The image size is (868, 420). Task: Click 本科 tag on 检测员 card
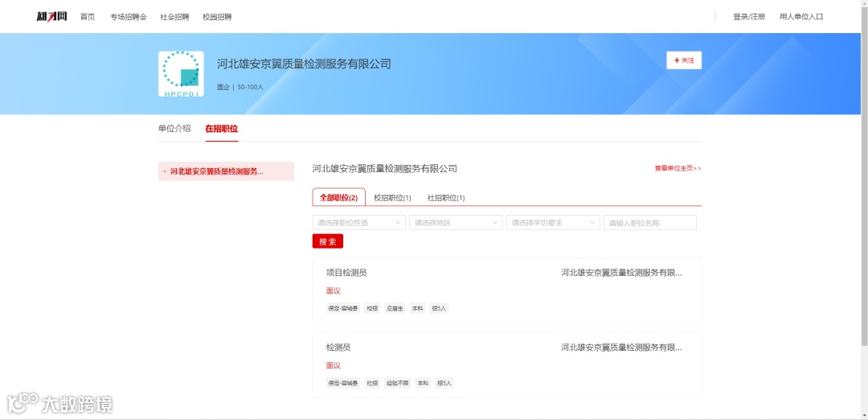423,383
